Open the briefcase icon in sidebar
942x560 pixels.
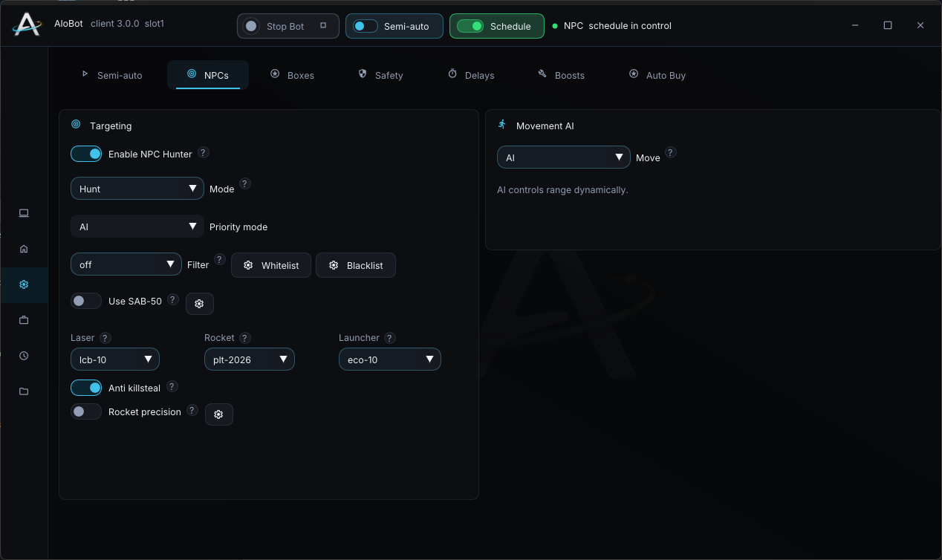(x=24, y=320)
